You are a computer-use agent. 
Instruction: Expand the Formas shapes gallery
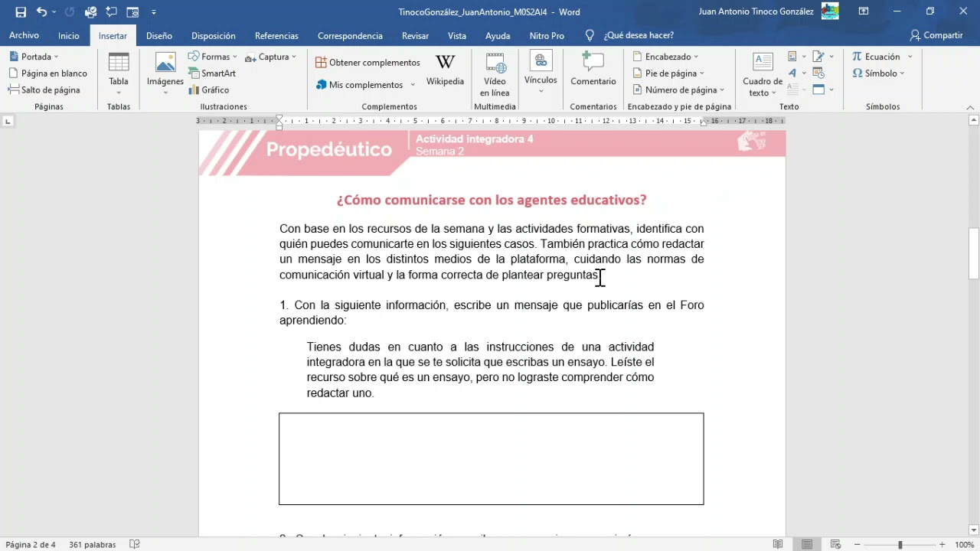click(x=213, y=57)
